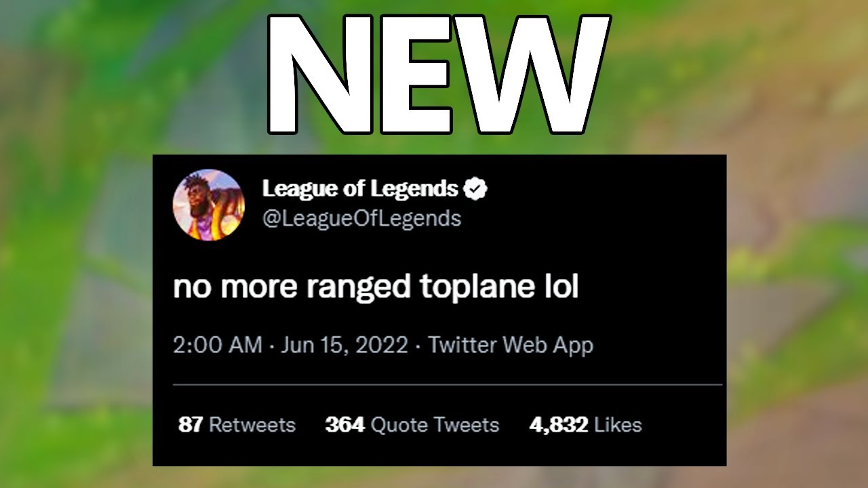
Task: Open the Twitter Web App source link
Action: coord(510,345)
